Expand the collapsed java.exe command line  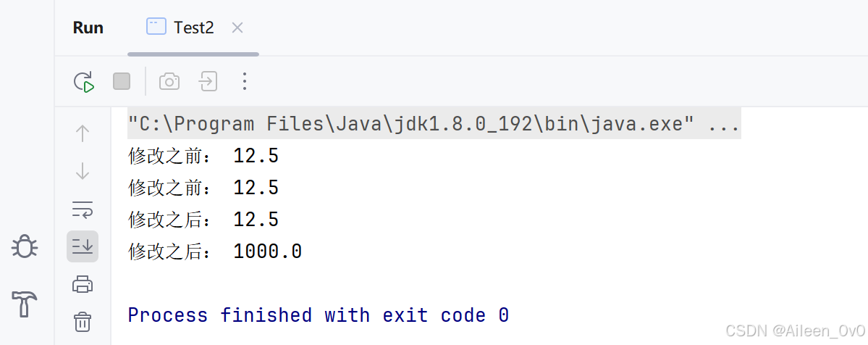(x=434, y=123)
